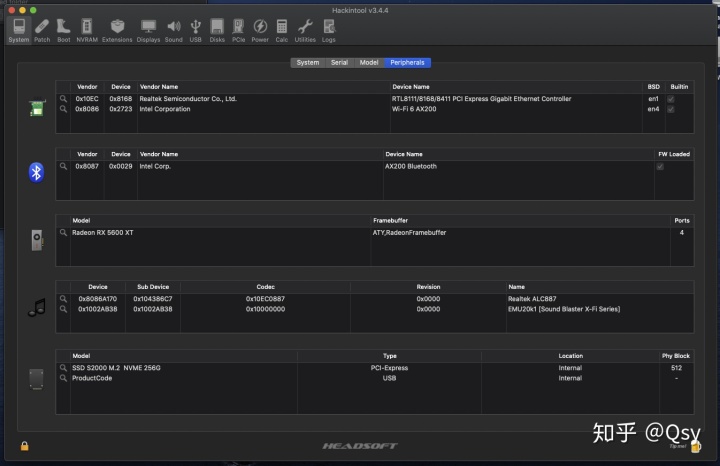The image size is (720, 466).
Task: Click magnifier icon for Realtek ALC887 row
Action: 63,299
